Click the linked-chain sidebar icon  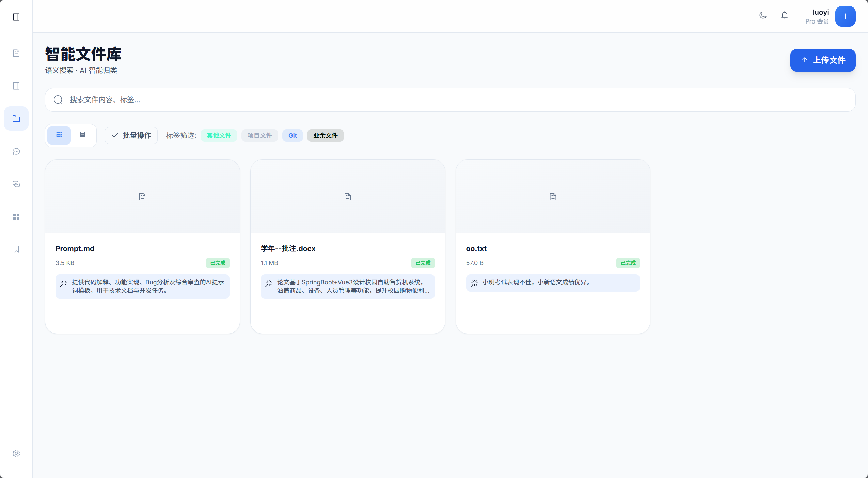click(16, 184)
